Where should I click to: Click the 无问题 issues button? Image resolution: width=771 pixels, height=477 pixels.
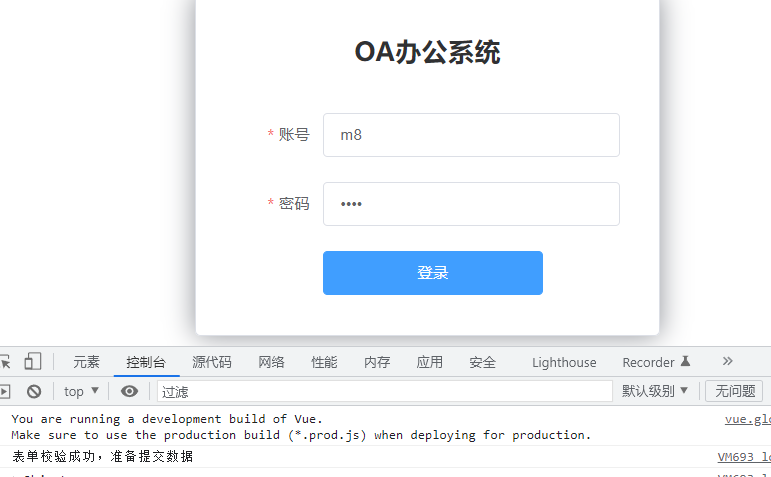pos(734,391)
